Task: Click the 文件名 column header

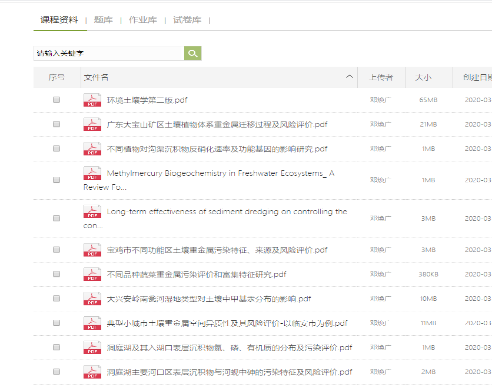Action: click(x=96, y=78)
